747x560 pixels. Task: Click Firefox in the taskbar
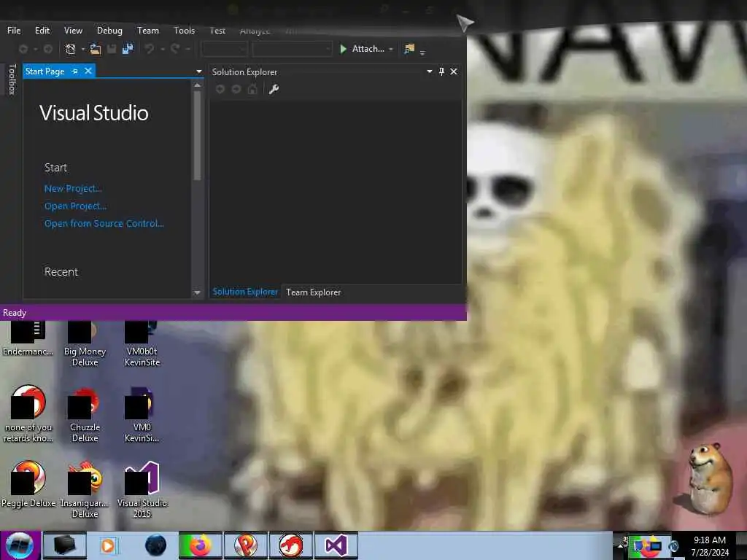click(x=200, y=545)
